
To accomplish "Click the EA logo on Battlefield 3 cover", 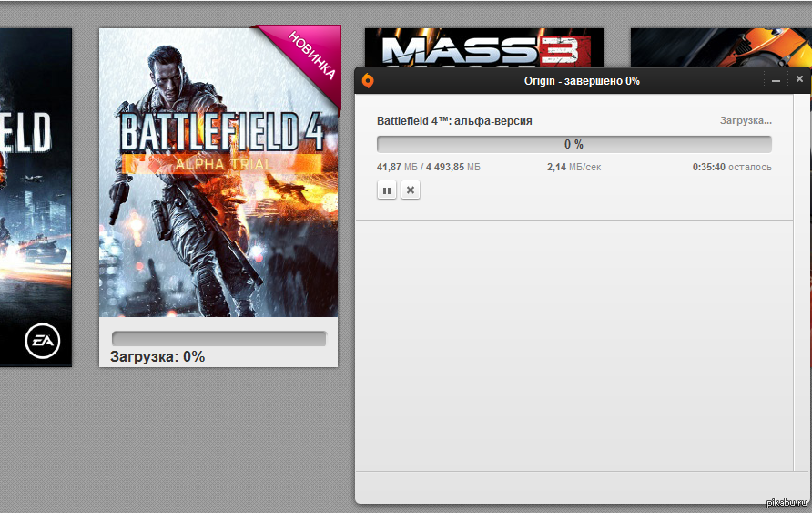I will (x=43, y=341).
